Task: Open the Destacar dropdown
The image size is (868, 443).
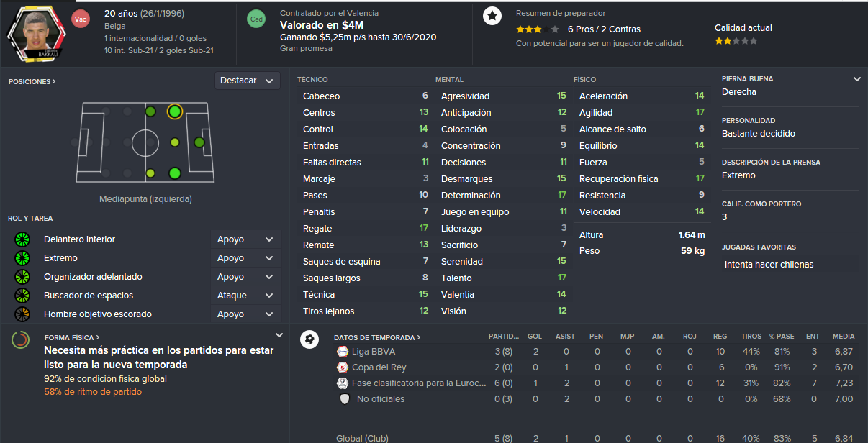Action: (x=248, y=81)
